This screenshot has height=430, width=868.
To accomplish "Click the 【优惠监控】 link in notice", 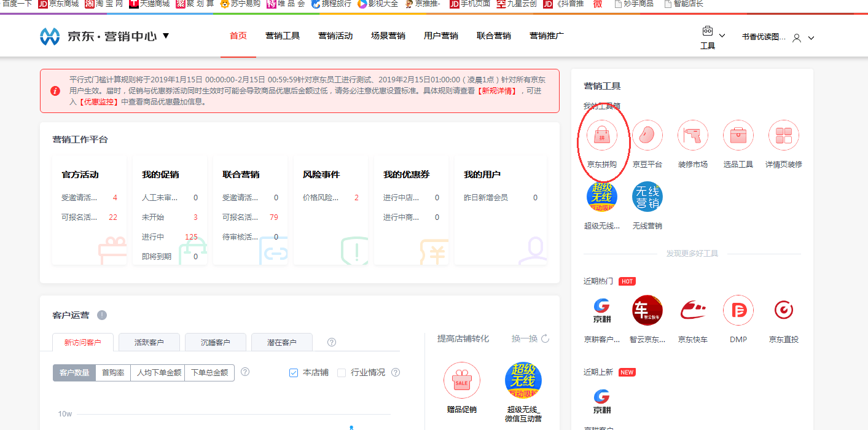I will point(98,102).
